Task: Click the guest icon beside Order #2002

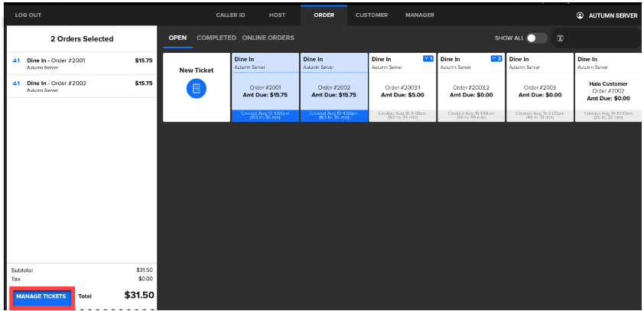Action: 17,83
